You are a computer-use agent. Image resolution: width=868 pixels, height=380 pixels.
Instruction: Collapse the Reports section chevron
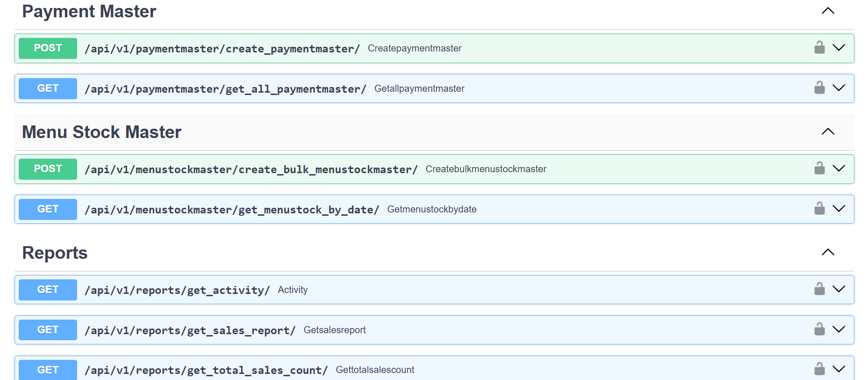tap(828, 252)
